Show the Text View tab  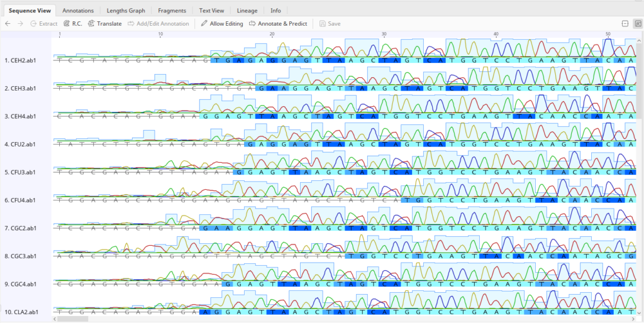click(211, 11)
